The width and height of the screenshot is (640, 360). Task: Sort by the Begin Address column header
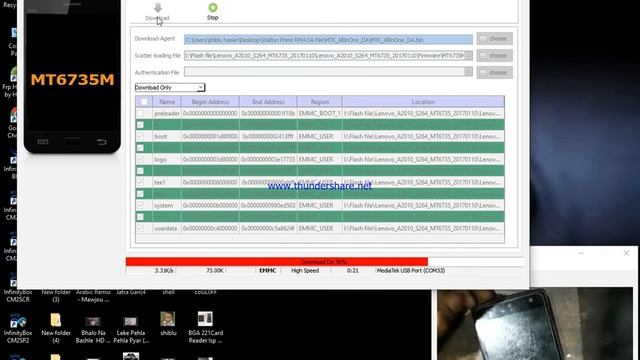coord(210,102)
